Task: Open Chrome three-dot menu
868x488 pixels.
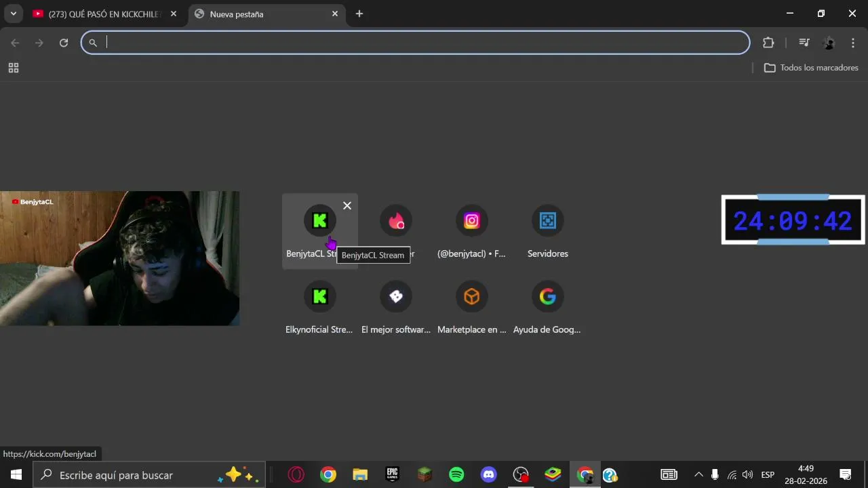Action: coord(853,43)
